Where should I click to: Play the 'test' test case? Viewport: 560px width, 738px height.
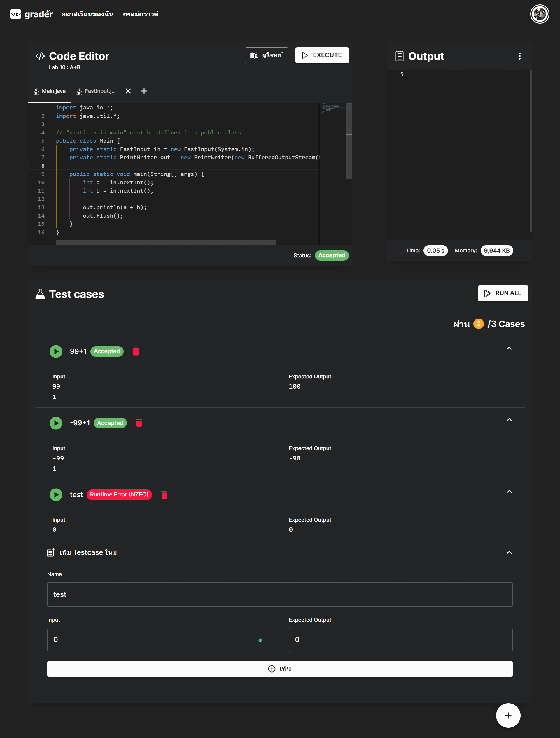pos(56,494)
